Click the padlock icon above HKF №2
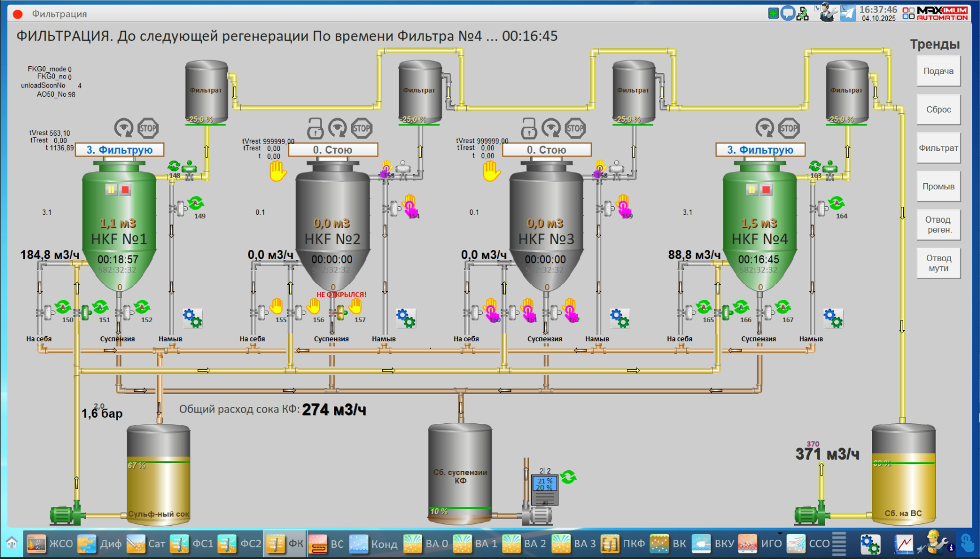Image resolution: width=980 pixels, height=559 pixels. pos(315,128)
